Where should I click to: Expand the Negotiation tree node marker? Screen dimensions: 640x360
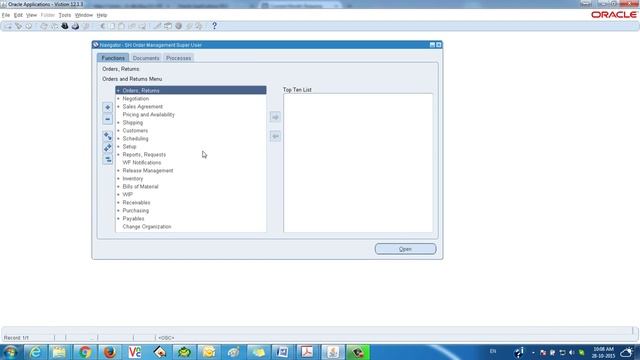118,99
